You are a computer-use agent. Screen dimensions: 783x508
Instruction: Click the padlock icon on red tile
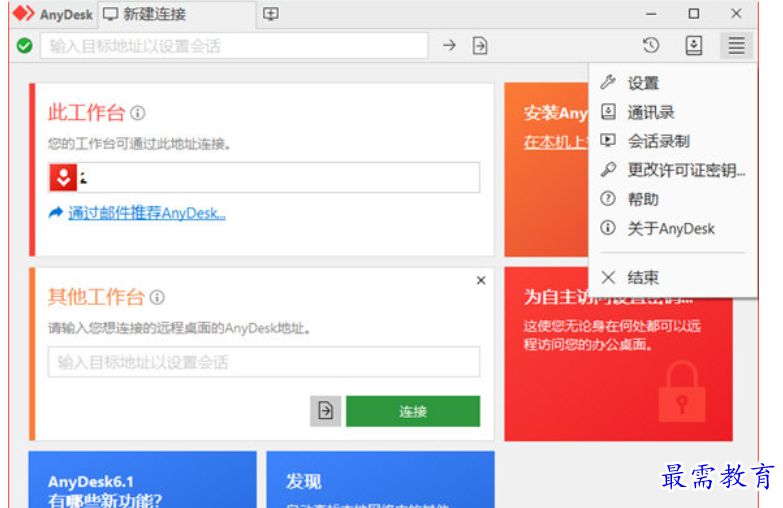(682, 392)
